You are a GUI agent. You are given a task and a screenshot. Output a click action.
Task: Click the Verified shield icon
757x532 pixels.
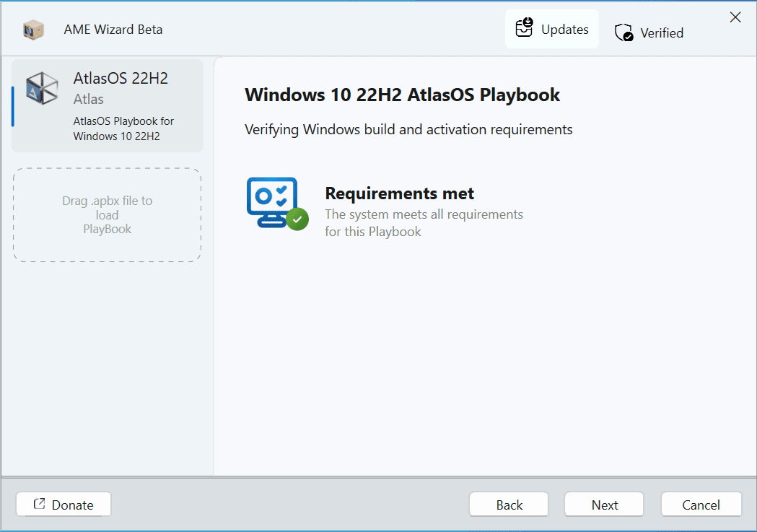(623, 32)
